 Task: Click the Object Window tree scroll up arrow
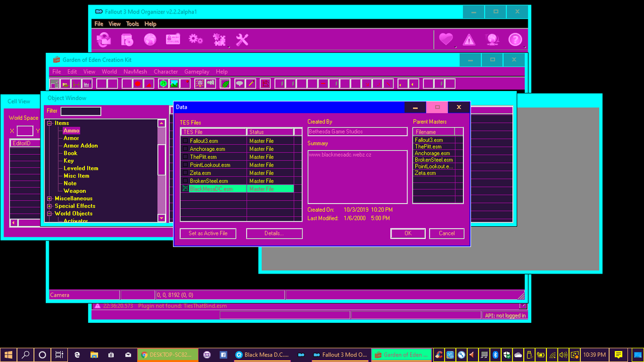[x=162, y=123]
